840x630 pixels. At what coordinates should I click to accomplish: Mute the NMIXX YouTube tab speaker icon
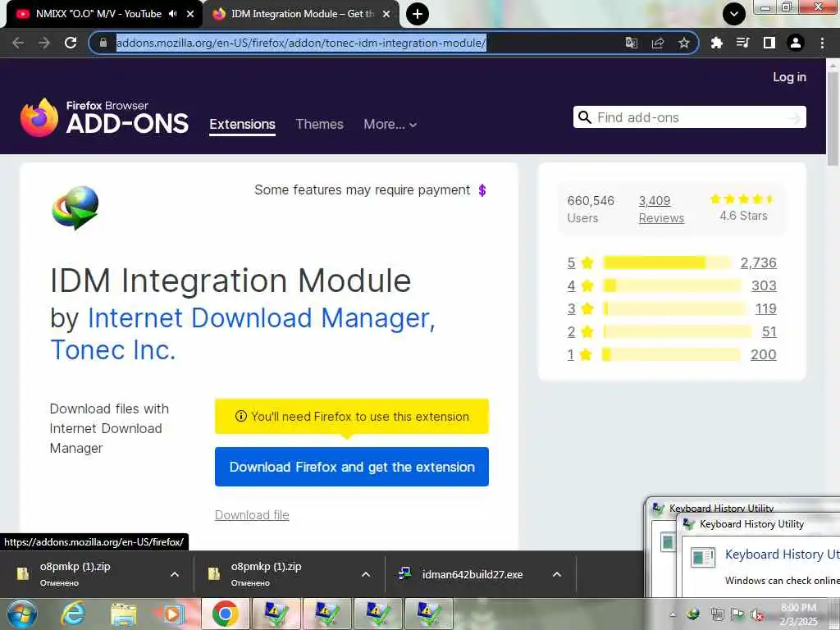coord(172,14)
